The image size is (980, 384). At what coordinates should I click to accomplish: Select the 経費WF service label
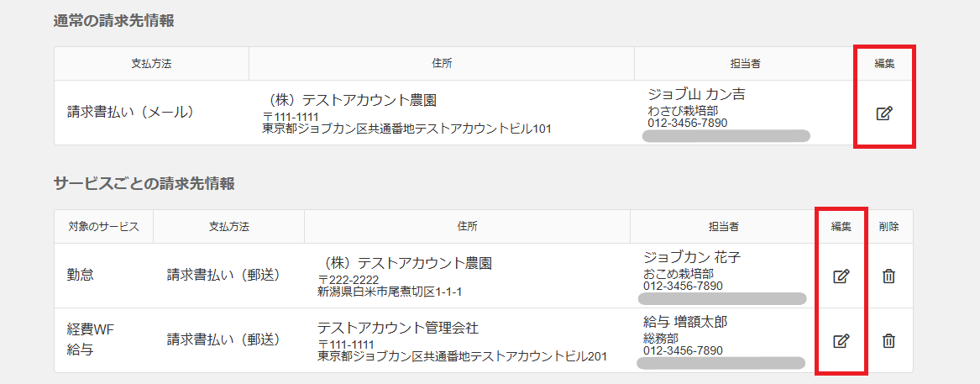tap(90, 329)
